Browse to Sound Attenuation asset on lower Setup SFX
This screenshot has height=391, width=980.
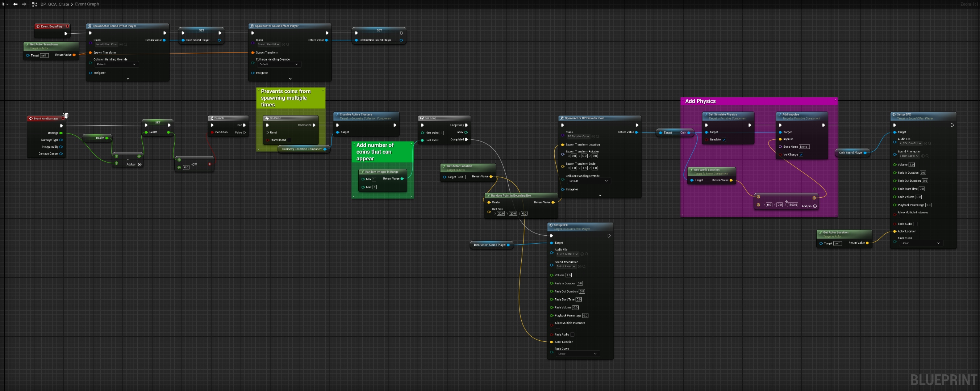[x=584, y=266]
